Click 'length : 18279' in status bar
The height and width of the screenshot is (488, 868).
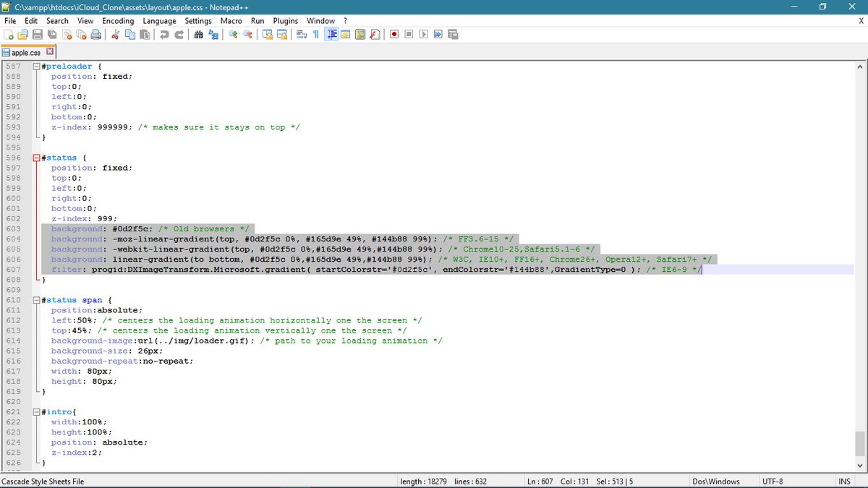(425, 481)
